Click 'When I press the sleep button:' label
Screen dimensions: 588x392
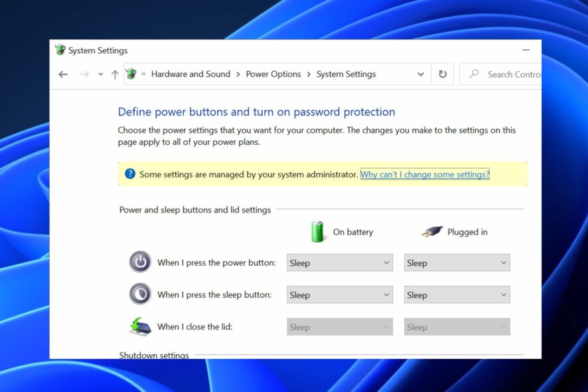point(214,295)
